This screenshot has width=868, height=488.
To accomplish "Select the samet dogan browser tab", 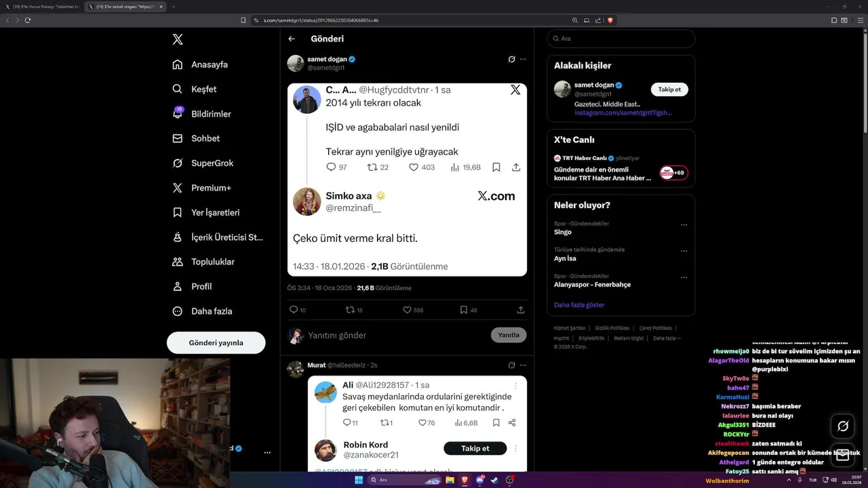I will (125, 7).
